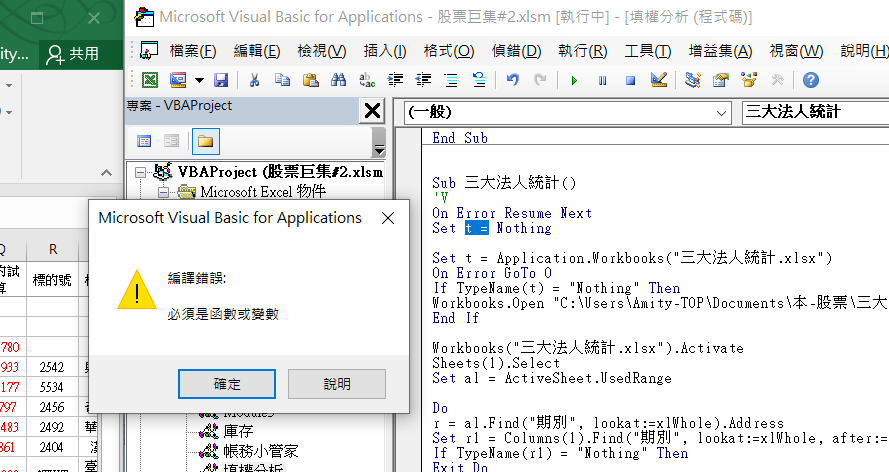Image resolution: width=889 pixels, height=472 pixels.
Task: Click the Cut scissors icon
Action: [254, 80]
